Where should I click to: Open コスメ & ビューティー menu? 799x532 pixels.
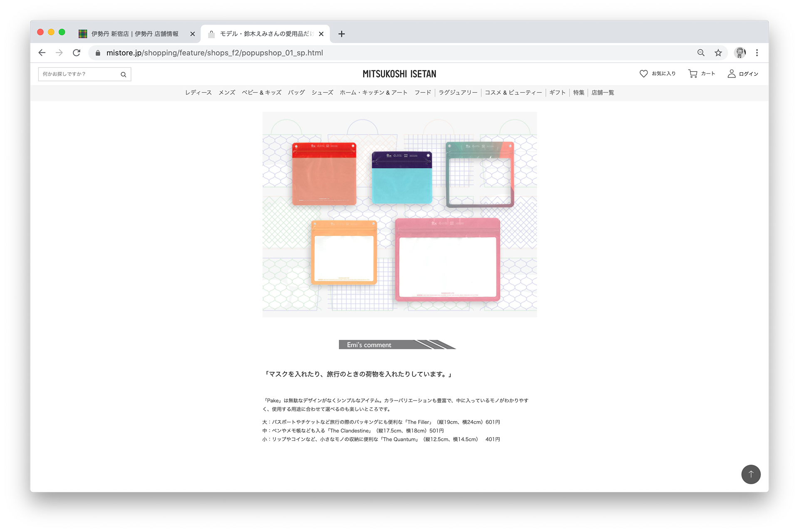pyautogui.click(x=513, y=93)
